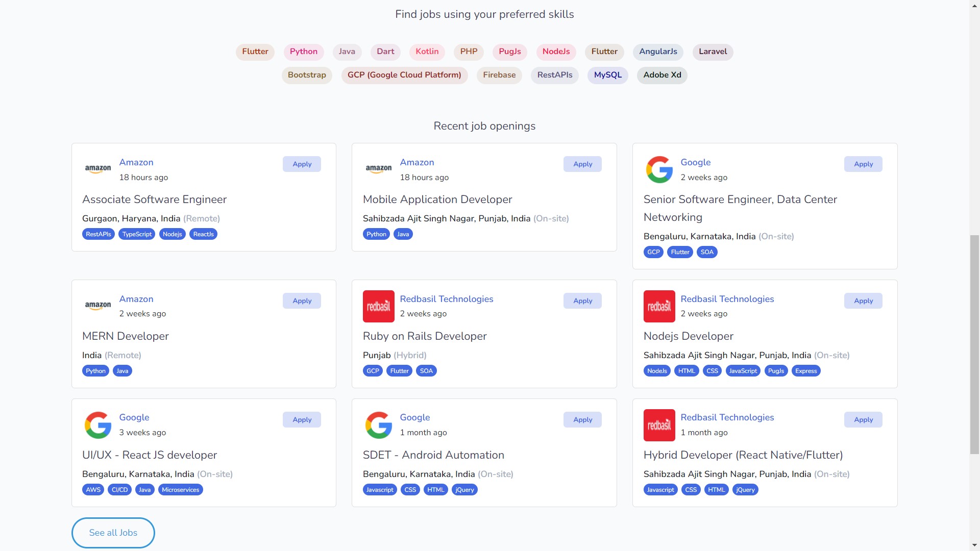Choose the GCP (Google Cloud Platform) skill tag
Screen dimensions: 980x551
(404, 75)
